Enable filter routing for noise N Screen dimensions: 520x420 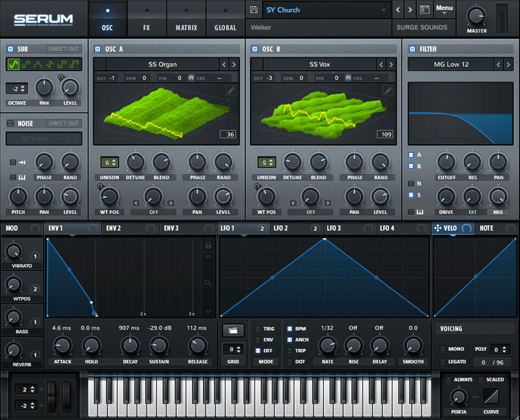click(411, 184)
